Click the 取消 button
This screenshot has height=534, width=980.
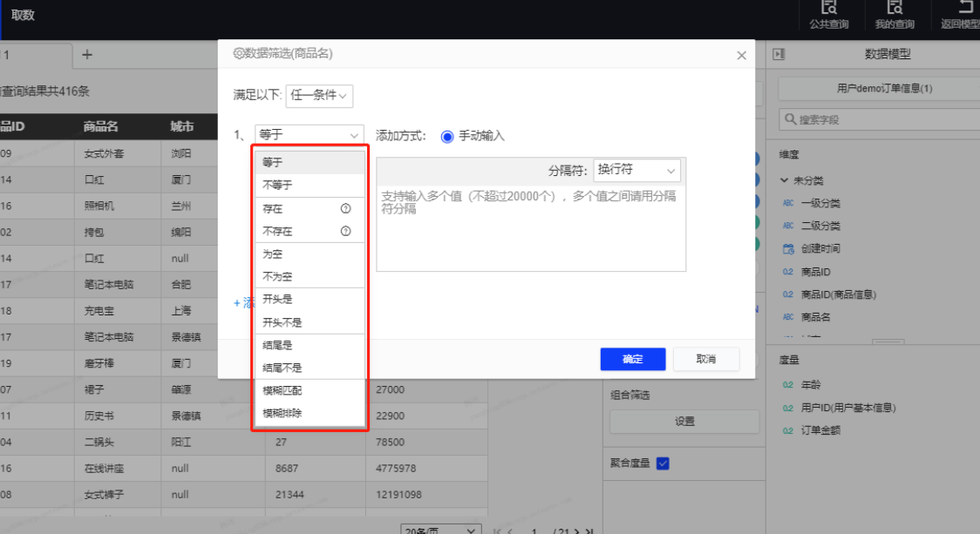tap(705, 359)
